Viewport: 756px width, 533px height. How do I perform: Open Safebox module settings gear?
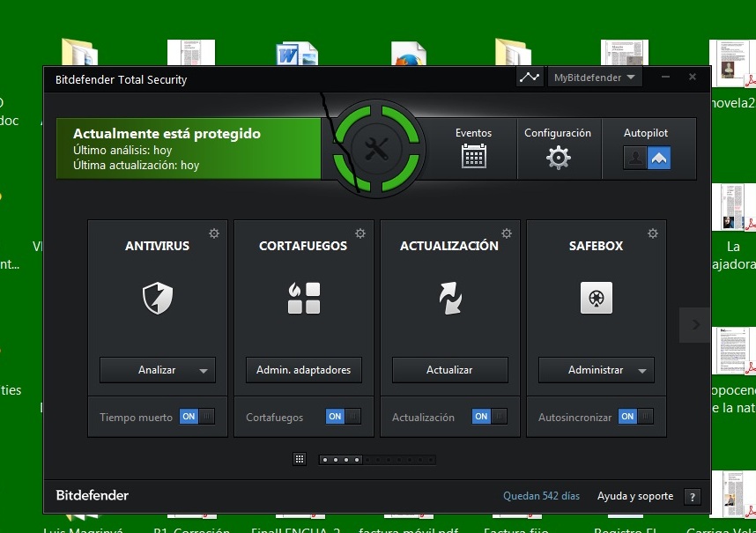pyautogui.click(x=653, y=233)
